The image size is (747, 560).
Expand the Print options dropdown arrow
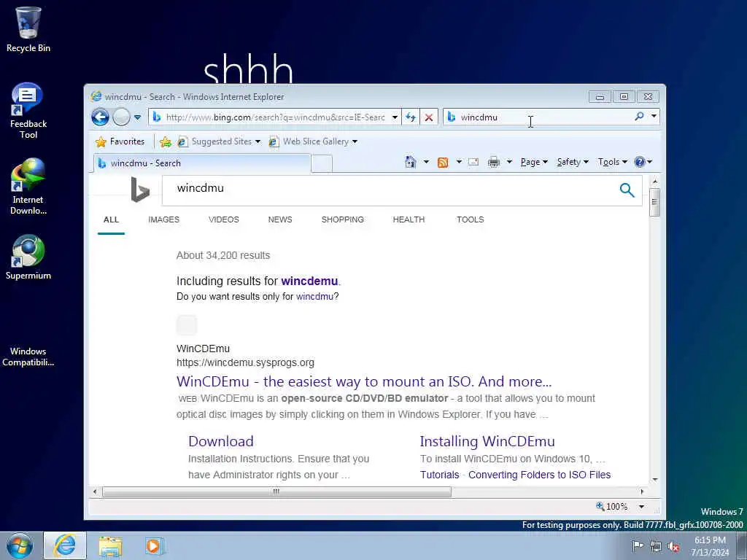tap(509, 162)
